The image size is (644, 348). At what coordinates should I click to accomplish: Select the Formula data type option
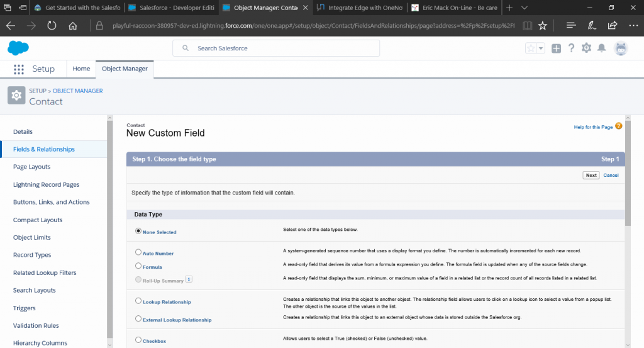point(138,266)
